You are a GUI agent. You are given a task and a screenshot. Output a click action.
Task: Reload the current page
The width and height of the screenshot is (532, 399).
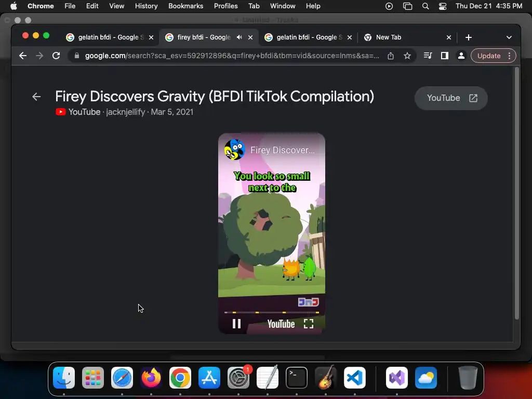[x=56, y=56]
